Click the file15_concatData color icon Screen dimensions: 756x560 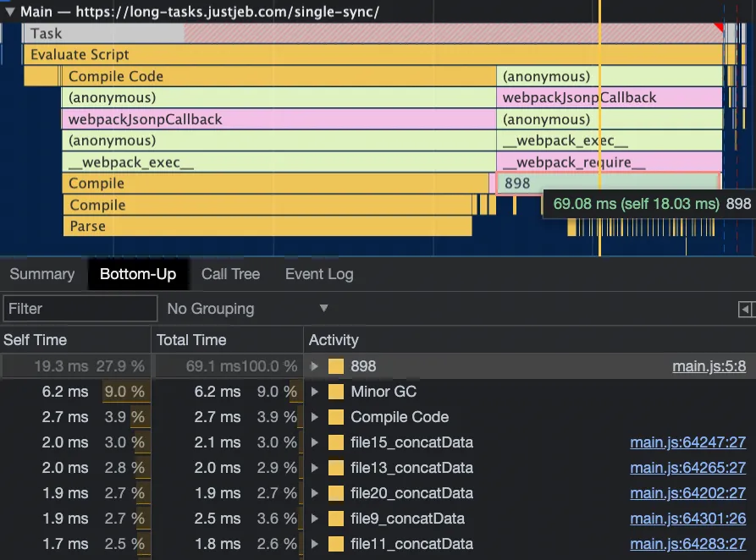(336, 442)
